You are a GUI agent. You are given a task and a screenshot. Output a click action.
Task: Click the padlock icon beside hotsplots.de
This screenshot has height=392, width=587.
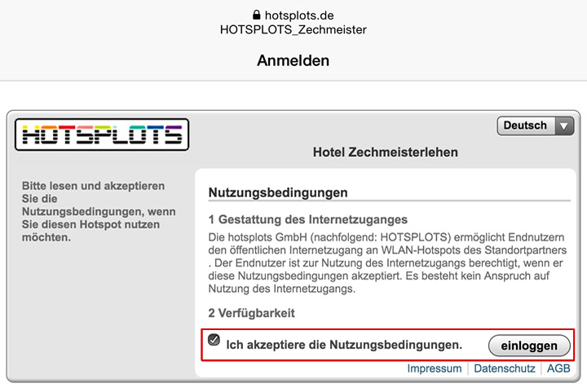point(257,15)
